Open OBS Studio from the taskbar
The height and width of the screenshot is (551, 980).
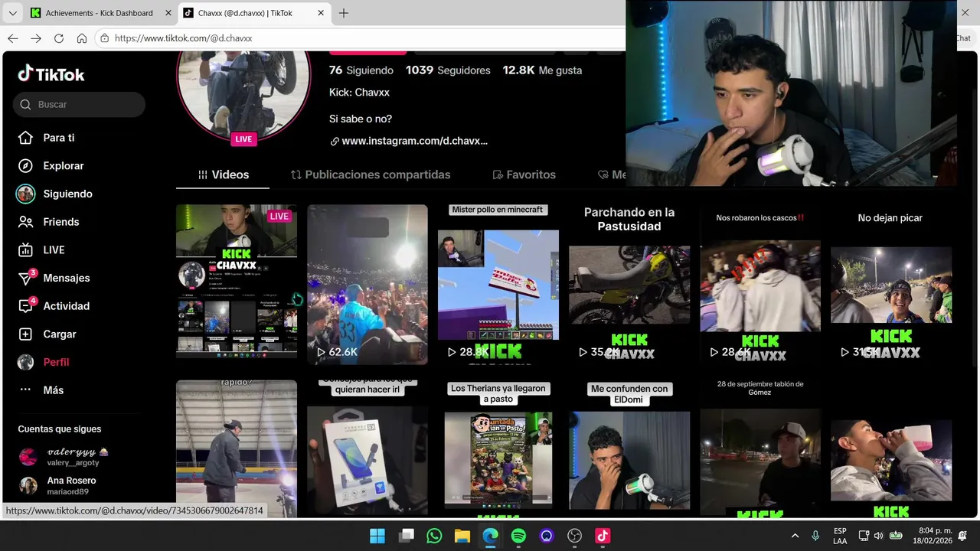[575, 536]
